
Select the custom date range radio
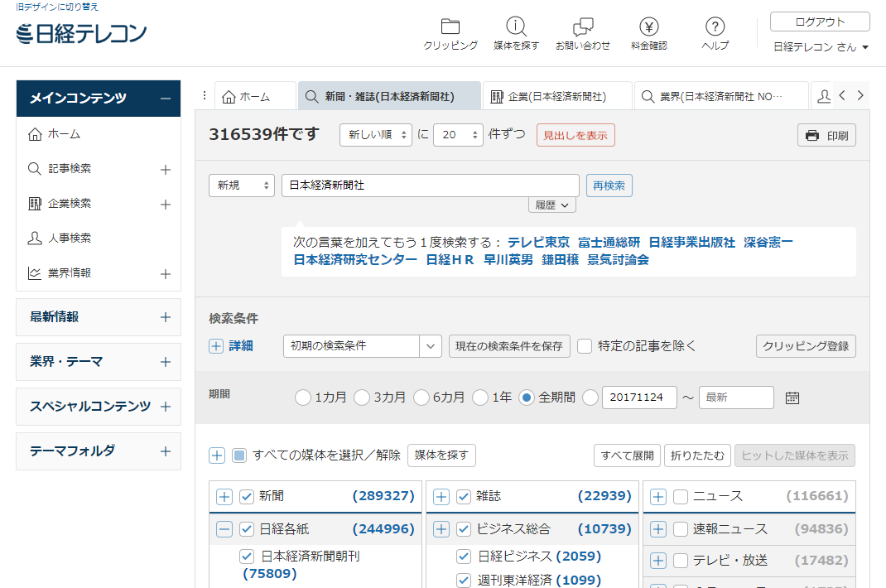pos(590,398)
